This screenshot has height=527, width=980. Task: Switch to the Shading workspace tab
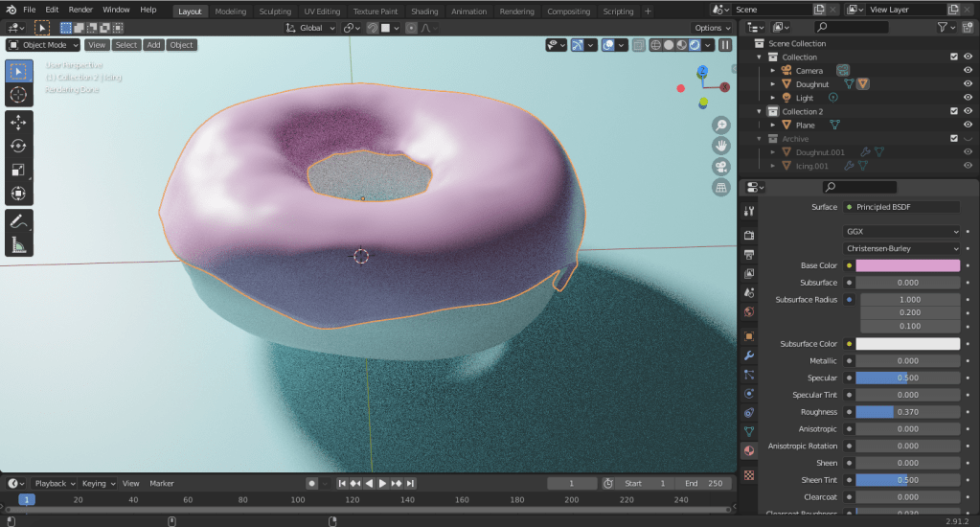[424, 11]
